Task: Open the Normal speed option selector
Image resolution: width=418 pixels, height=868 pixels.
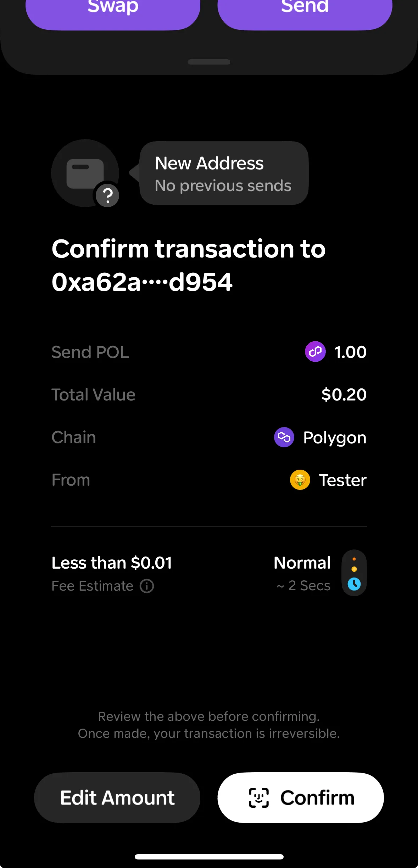Action: (x=302, y=563)
